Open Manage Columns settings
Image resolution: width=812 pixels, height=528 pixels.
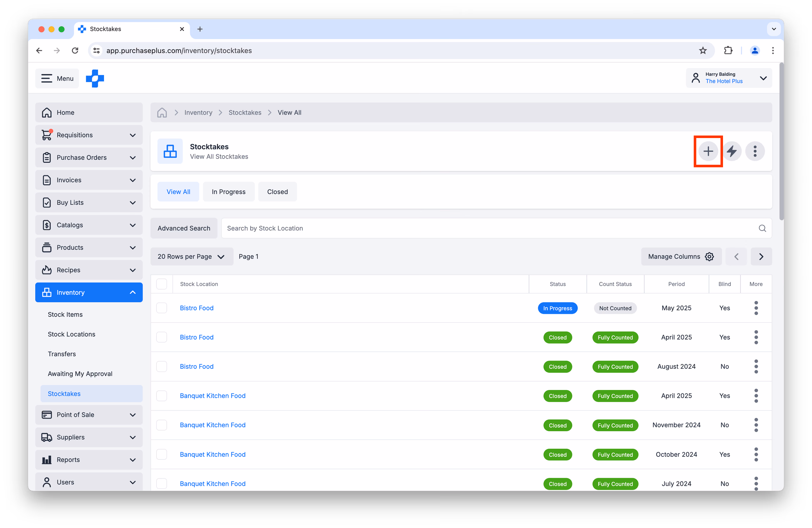[681, 256]
